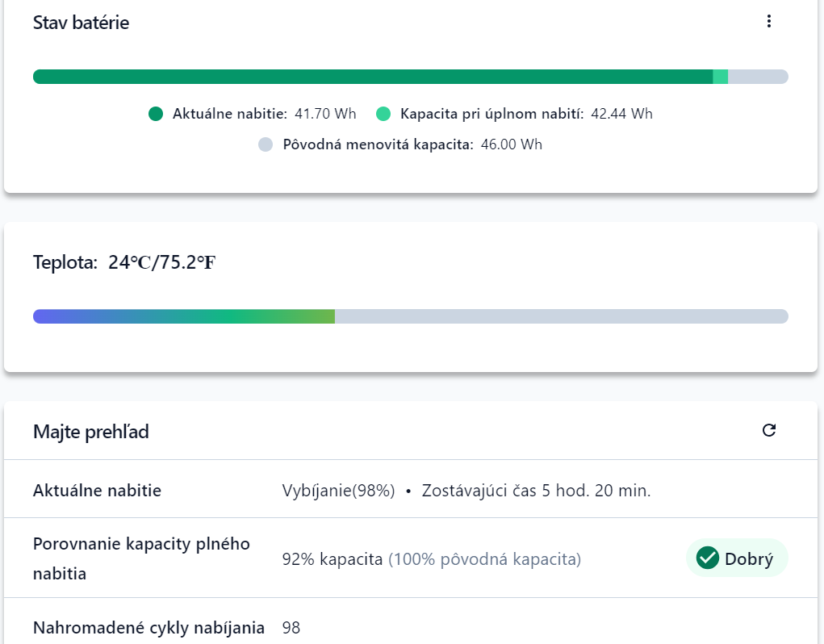The image size is (824, 644).
Task: Click the dark green Aktuálne nabitie legend dot
Action: (x=156, y=114)
